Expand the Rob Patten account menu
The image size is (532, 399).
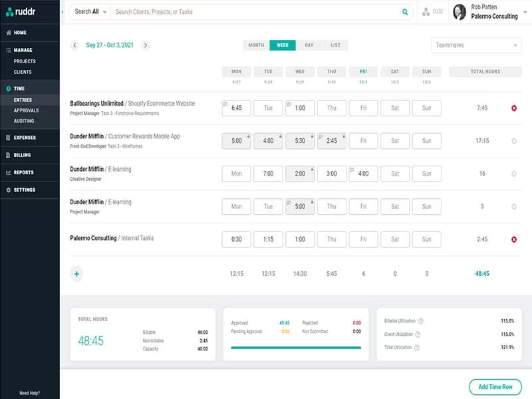pyautogui.click(x=525, y=12)
